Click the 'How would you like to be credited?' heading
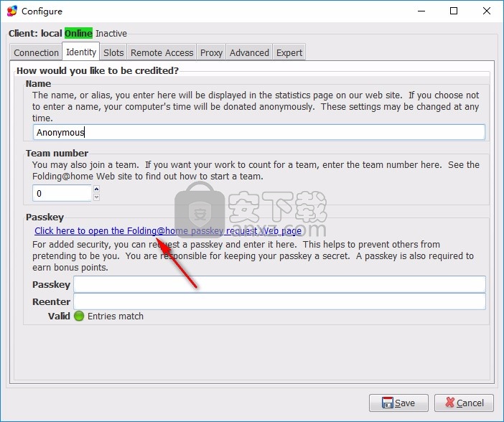504x422 pixels. coord(98,71)
